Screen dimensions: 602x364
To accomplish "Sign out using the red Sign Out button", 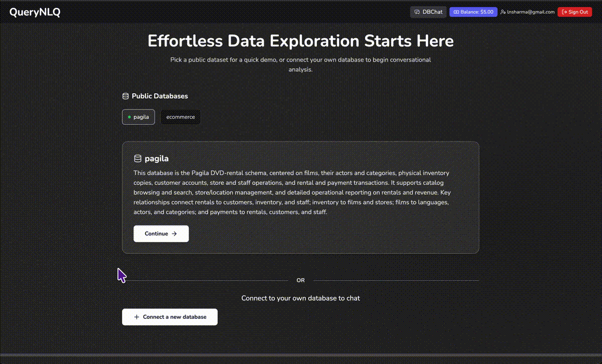I will point(574,12).
